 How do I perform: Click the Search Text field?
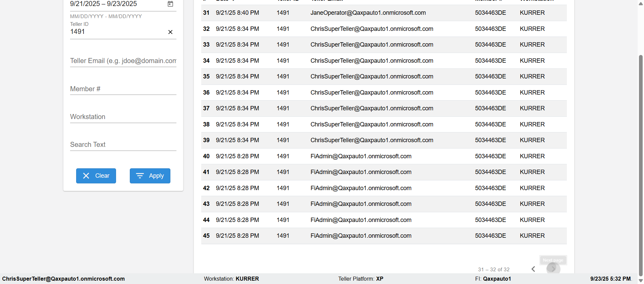123,145
